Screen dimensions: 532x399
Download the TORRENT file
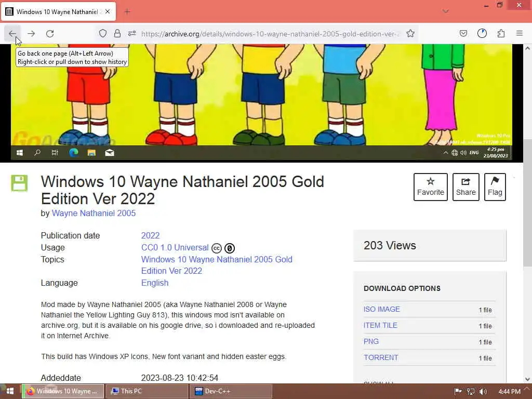click(381, 357)
